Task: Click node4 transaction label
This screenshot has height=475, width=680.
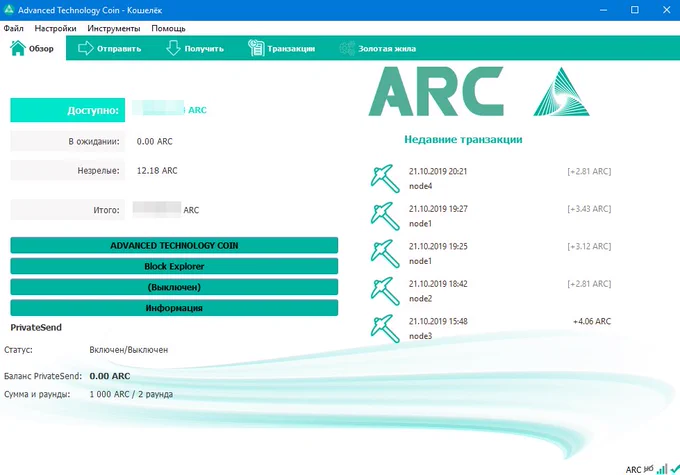Action: tap(421, 186)
